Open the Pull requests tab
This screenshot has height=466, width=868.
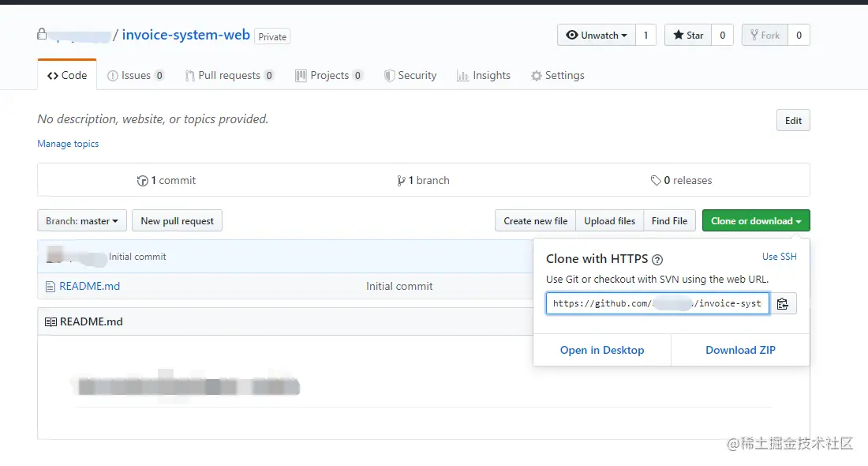tap(229, 75)
